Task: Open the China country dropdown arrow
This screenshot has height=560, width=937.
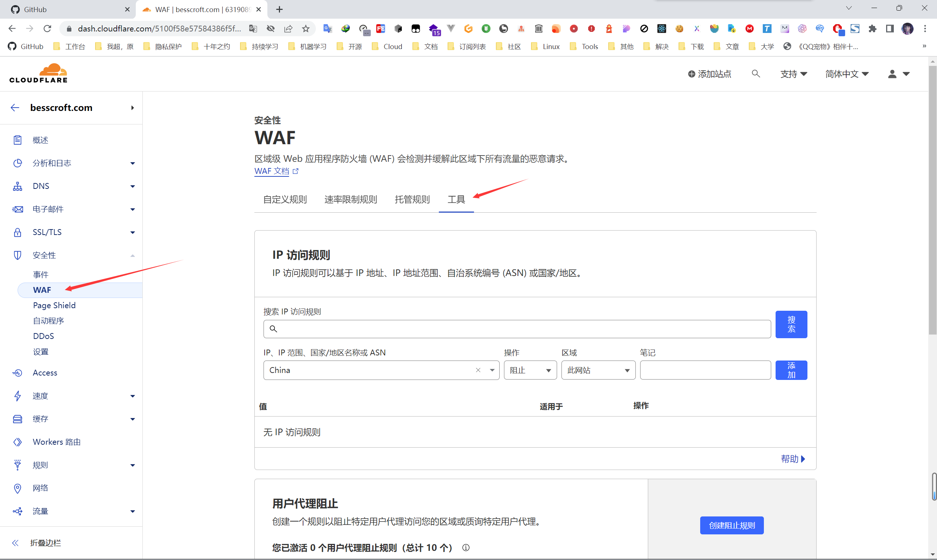Action: point(492,370)
